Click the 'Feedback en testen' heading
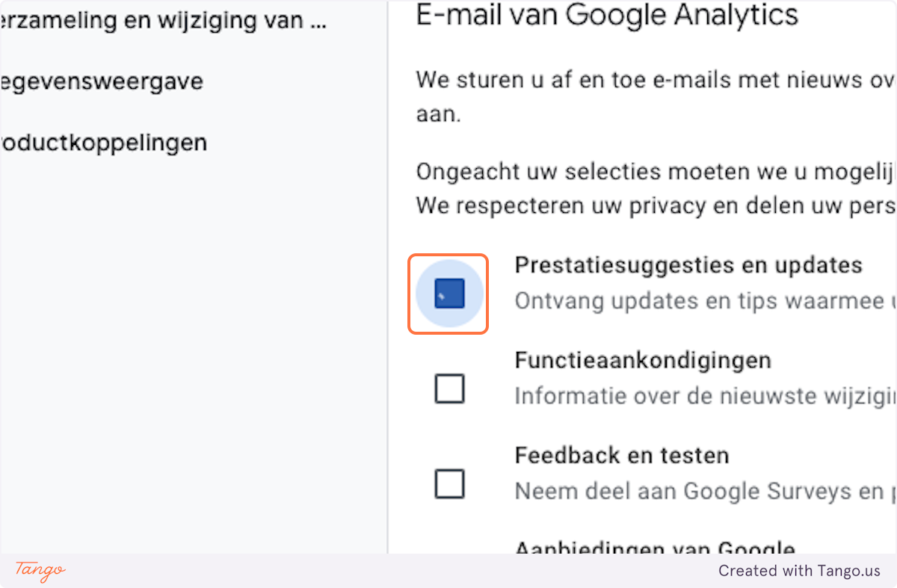Screen dimensions: 897x588 621,456
